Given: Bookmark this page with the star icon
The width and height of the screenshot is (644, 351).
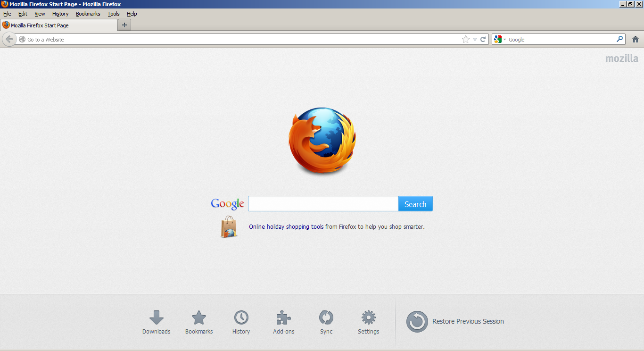Looking at the screenshot, I should (x=466, y=39).
